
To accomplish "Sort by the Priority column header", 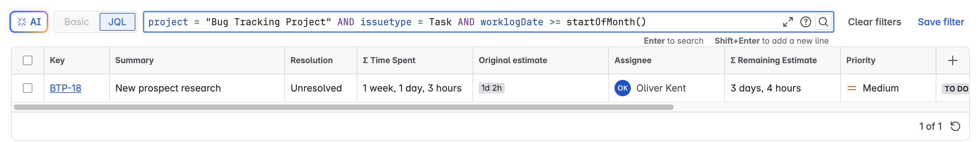I will coord(861,60).
